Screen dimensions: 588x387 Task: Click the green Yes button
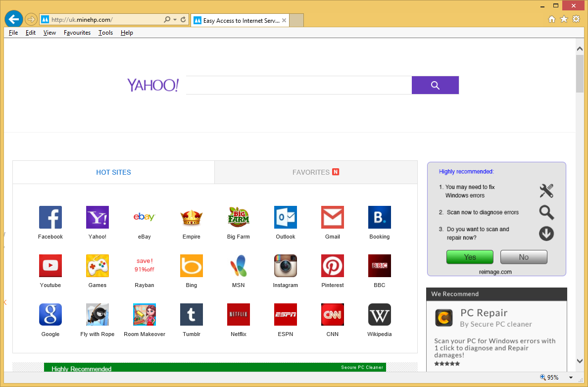[x=470, y=257]
